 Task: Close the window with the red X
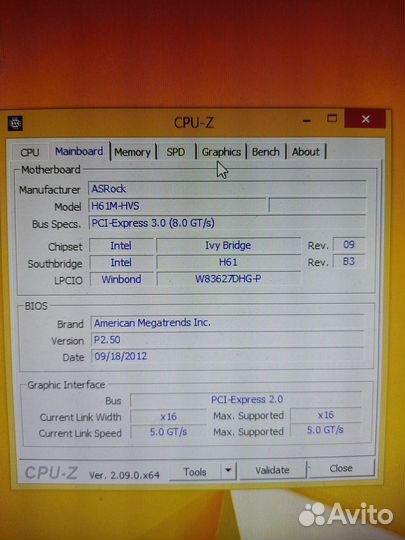point(365,119)
